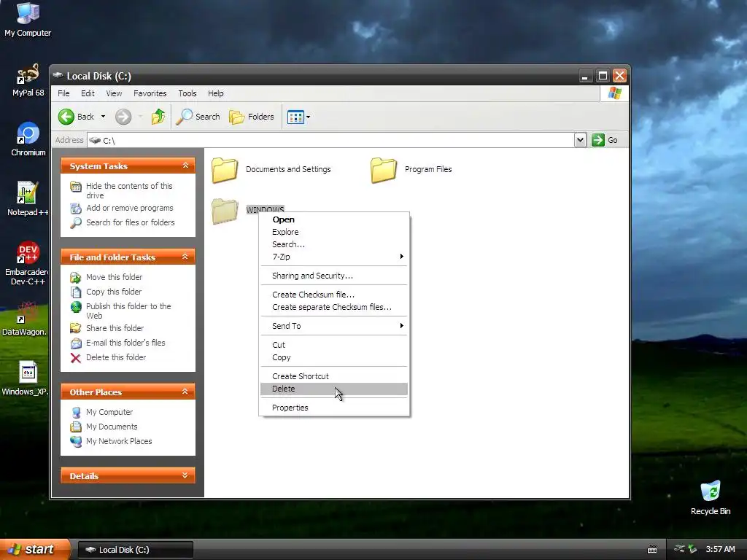This screenshot has width=747, height=560.
Task: Click Share this folder link
Action: pyautogui.click(x=115, y=328)
